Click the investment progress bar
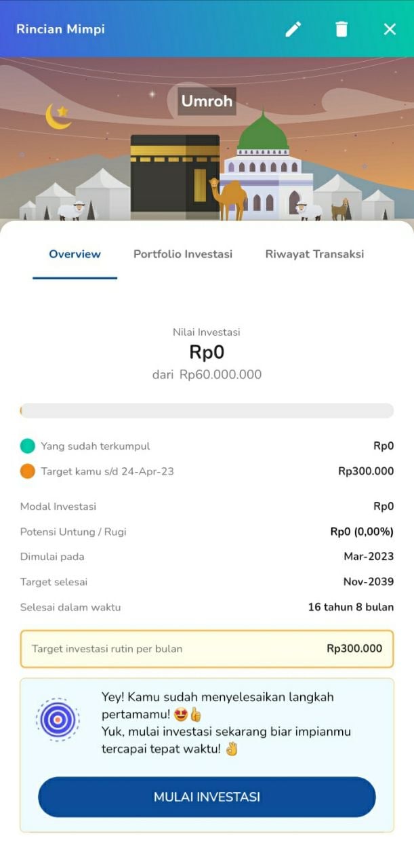Screen dimensions: 414x868 tap(207, 410)
